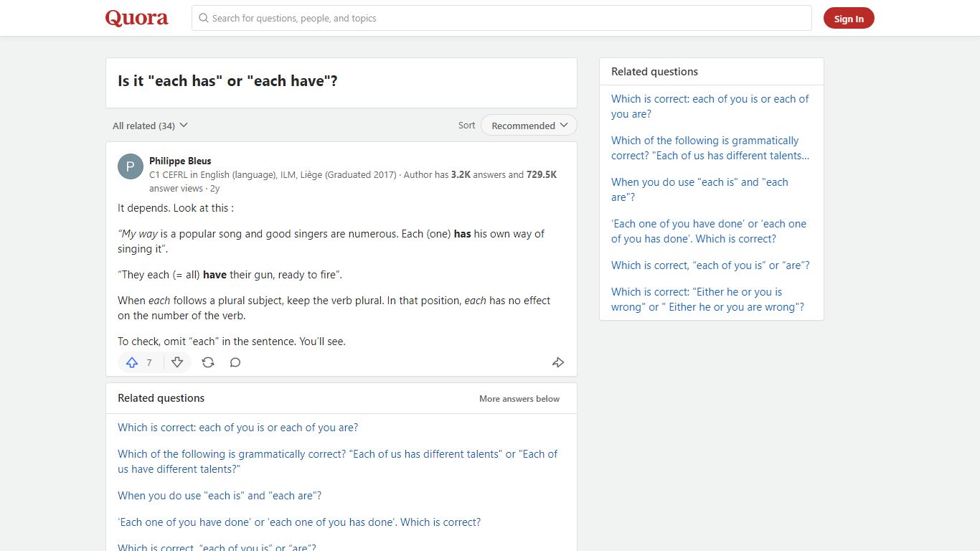
Task: Click the Sign In button
Action: pyautogui.click(x=849, y=19)
